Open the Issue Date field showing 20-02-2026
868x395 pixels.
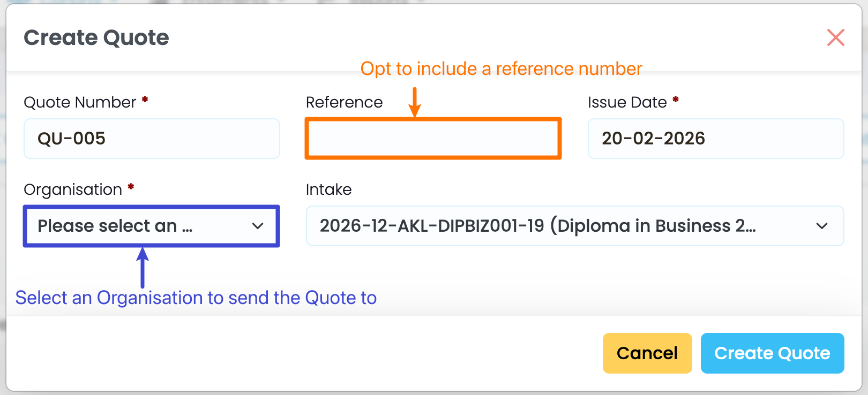click(715, 139)
